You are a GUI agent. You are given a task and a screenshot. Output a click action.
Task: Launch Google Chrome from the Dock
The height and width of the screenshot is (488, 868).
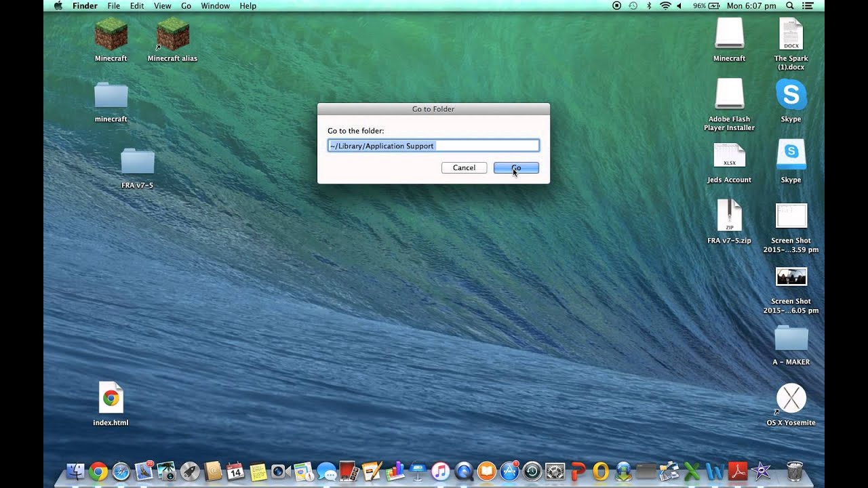98,471
